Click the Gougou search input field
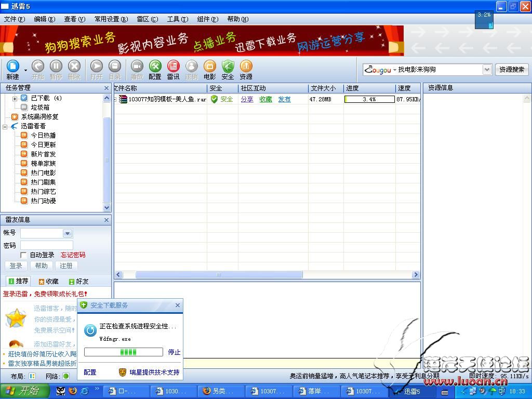The width and height of the screenshot is (532, 399). coord(440,70)
